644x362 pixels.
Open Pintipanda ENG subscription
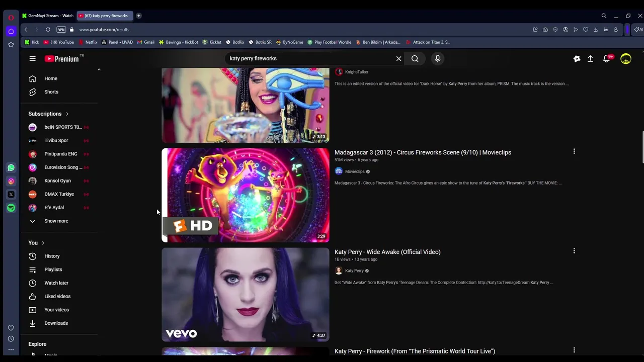point(60,154)
